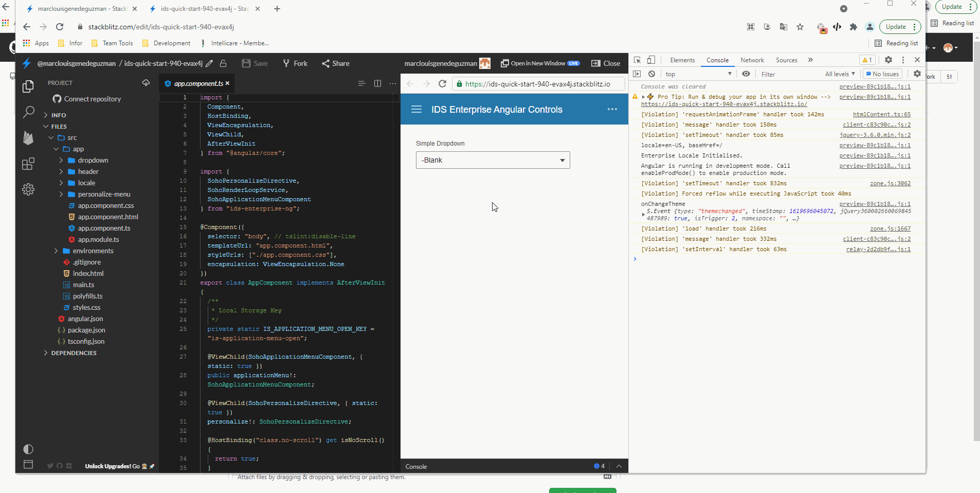Image resolution: width=980 pixels, height=493 pixels.
Task: Open the Files explorer in StackBlitz sidebar
Action: 28,86
